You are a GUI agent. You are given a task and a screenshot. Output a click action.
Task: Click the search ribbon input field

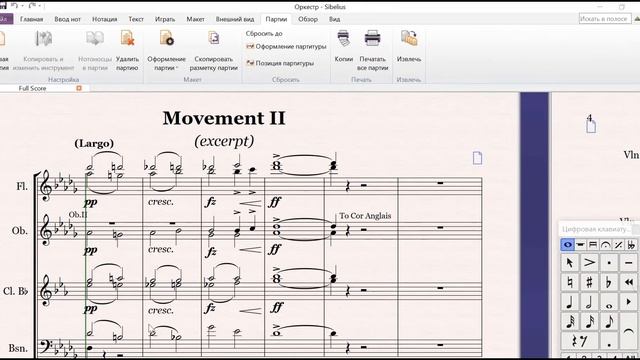(x=605, y=19)
